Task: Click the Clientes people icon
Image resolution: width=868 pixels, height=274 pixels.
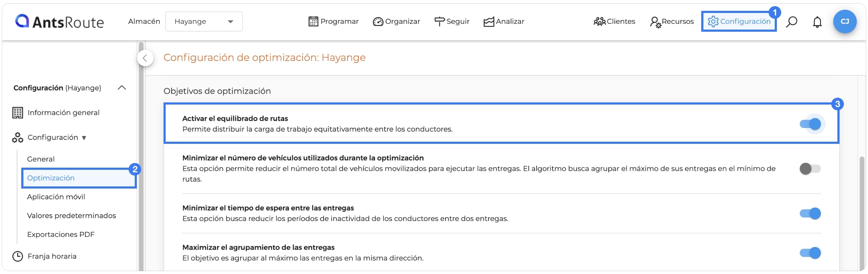Action: (599, 22)
